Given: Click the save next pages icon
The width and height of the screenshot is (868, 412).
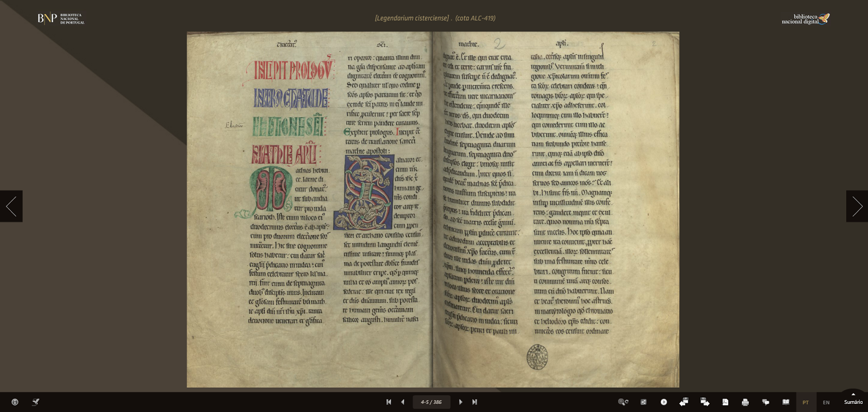Looking at the screenshot, I should pyautogui.click(x=705, y=402).
